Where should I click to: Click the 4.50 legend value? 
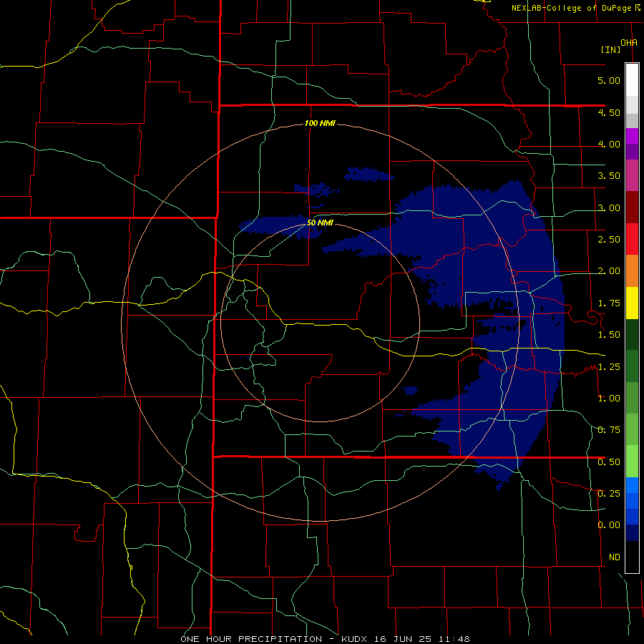click(609, 112)
